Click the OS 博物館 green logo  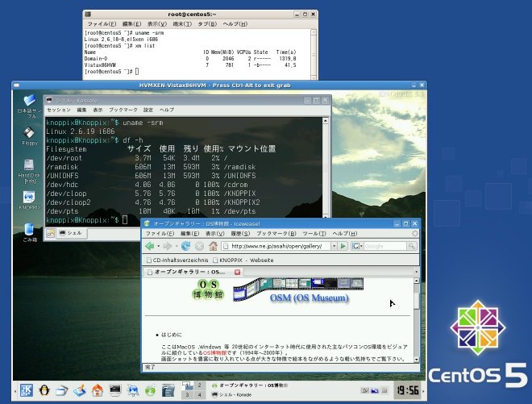208,289
